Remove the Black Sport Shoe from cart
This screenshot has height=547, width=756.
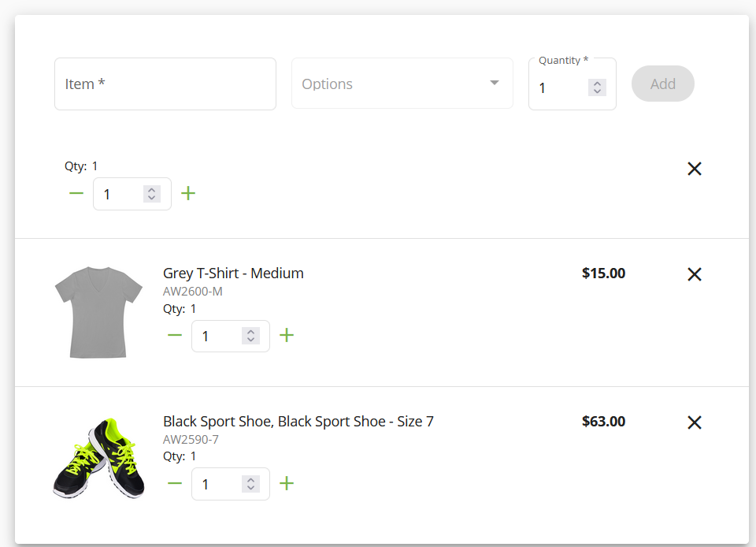pyautogui.click(x=694, y=422)
